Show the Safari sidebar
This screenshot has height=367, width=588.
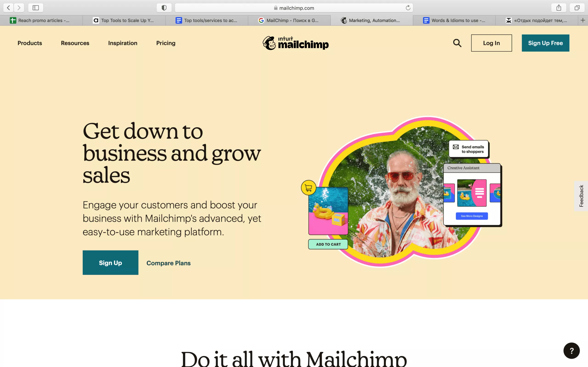pos(36,8)
